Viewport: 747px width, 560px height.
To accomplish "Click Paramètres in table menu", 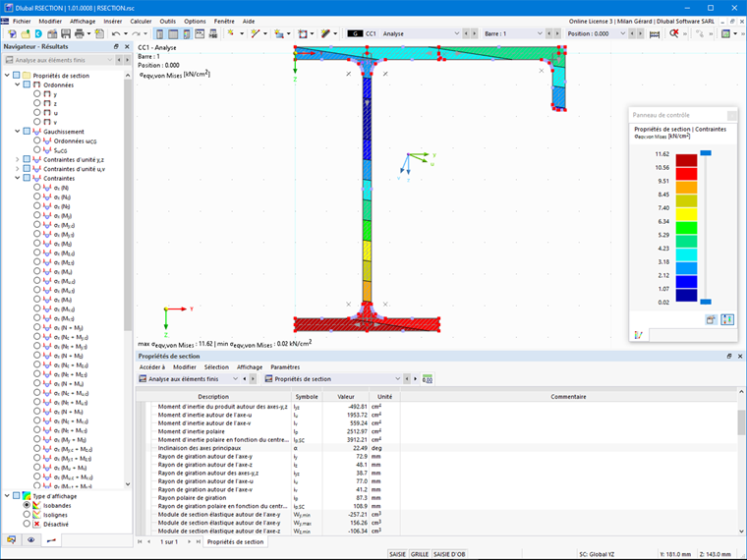I will (285, 367).
